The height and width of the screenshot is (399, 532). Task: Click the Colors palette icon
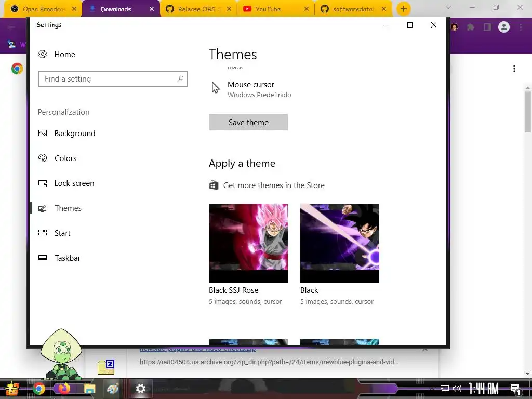(43, 158)
